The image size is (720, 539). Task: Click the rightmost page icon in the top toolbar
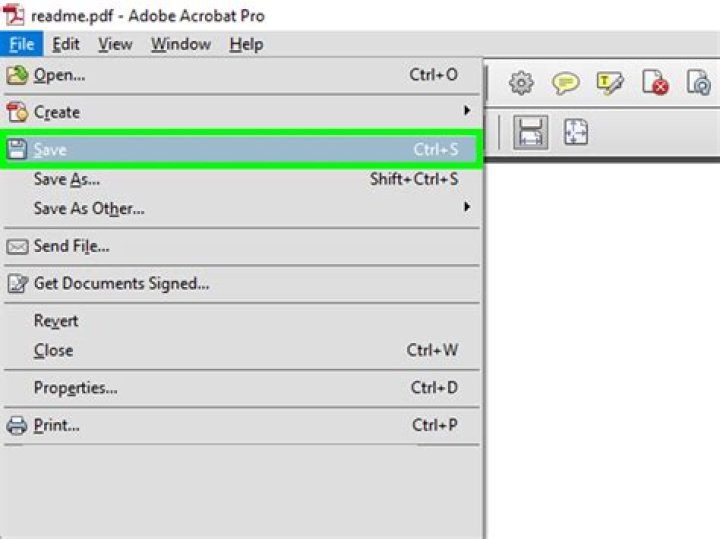pyautogui.click(x=699, y=84)
